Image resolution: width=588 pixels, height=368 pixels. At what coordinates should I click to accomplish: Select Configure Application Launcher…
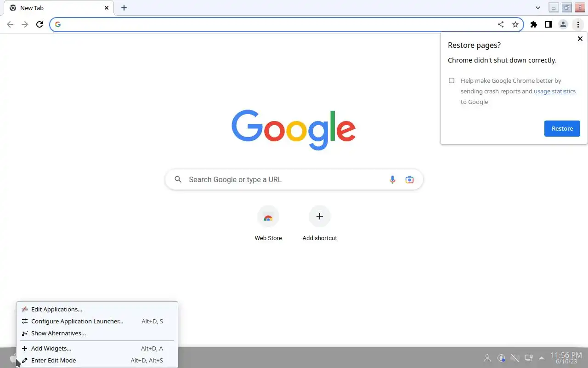97,321
